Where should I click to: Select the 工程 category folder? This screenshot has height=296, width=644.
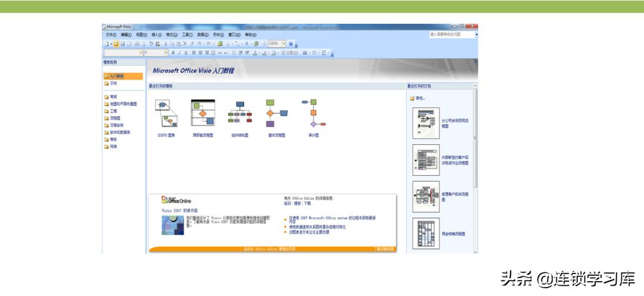tap(111, 111)
